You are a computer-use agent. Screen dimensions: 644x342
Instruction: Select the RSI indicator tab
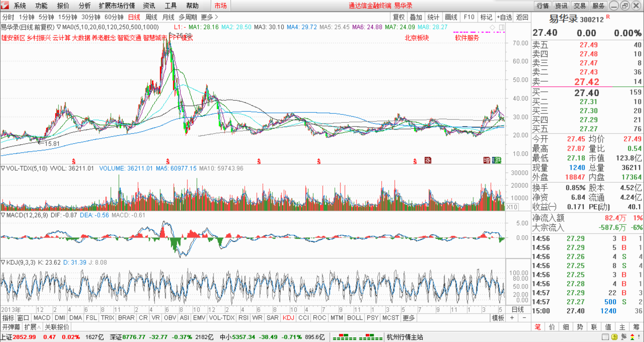click(x=243, y=318)
